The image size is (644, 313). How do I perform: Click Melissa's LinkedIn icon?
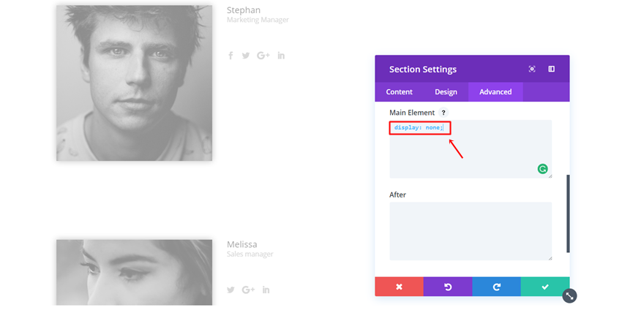[x=266, y=290]
